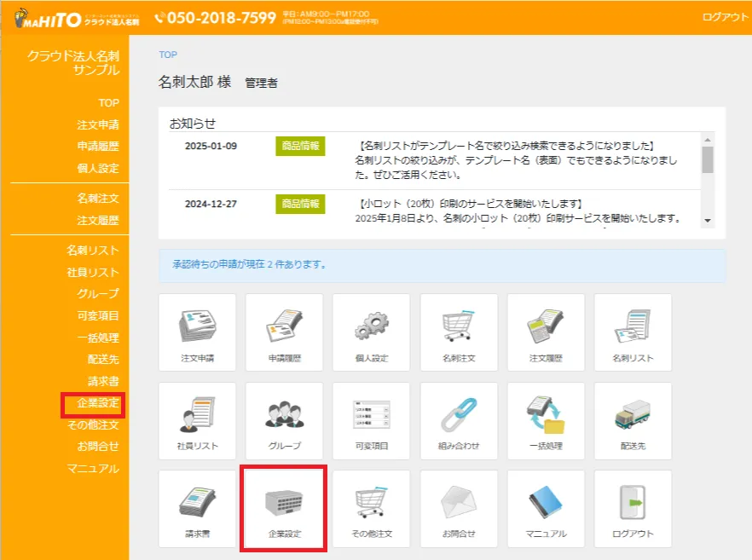Image resolution: width=752 pixels, height=560 pixels.
Task: Select the グループ group icon
Action: (x=284, y=420)
